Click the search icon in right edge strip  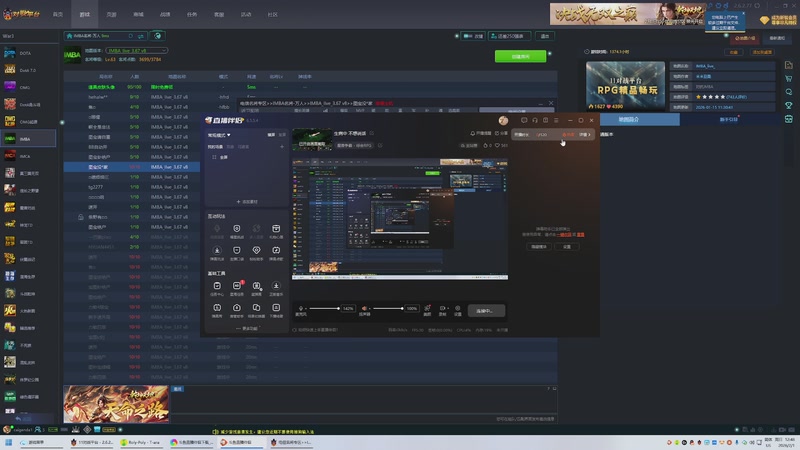point(789,92)
